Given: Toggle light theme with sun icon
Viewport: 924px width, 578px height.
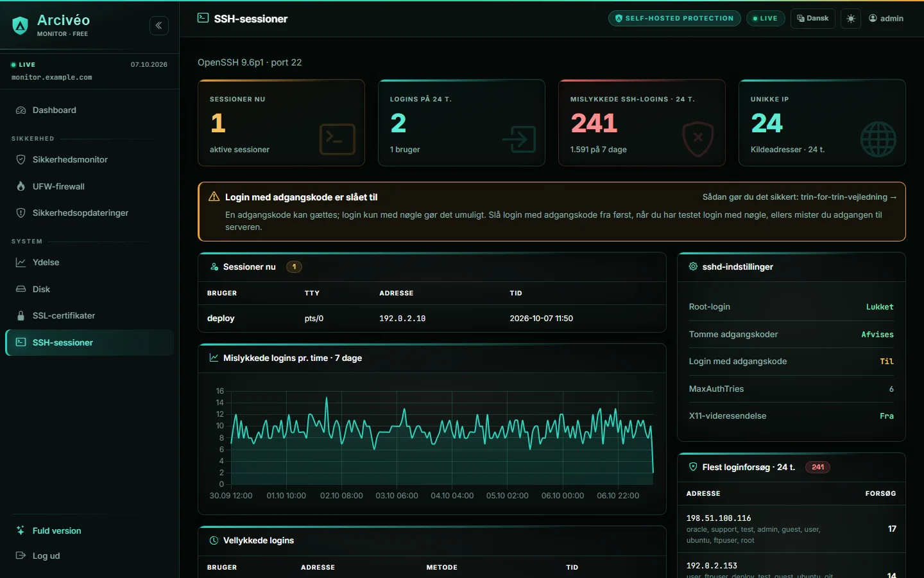Looking at the screenshot, I should (x=851, y=19).
